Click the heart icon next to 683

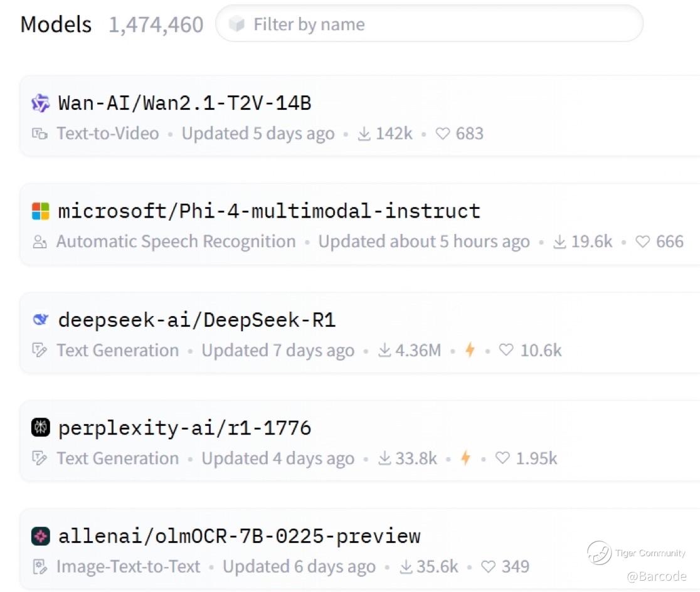pos(442,134)
